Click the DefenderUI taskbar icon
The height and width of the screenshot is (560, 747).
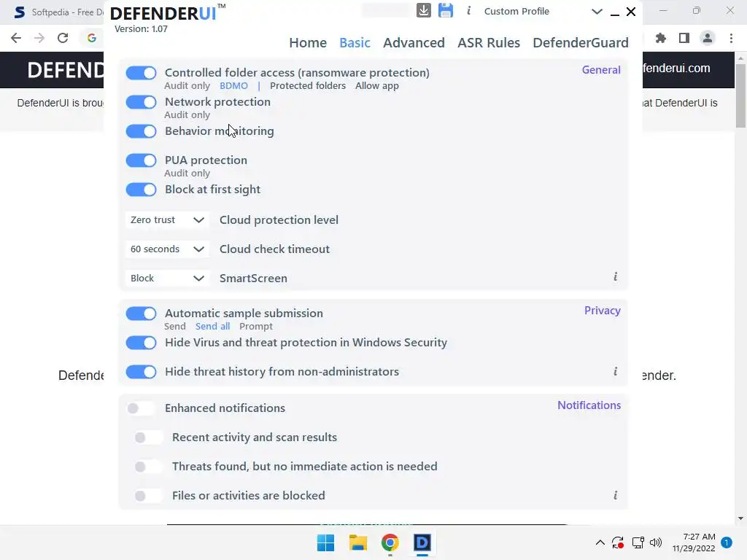[x=422, y=542]
